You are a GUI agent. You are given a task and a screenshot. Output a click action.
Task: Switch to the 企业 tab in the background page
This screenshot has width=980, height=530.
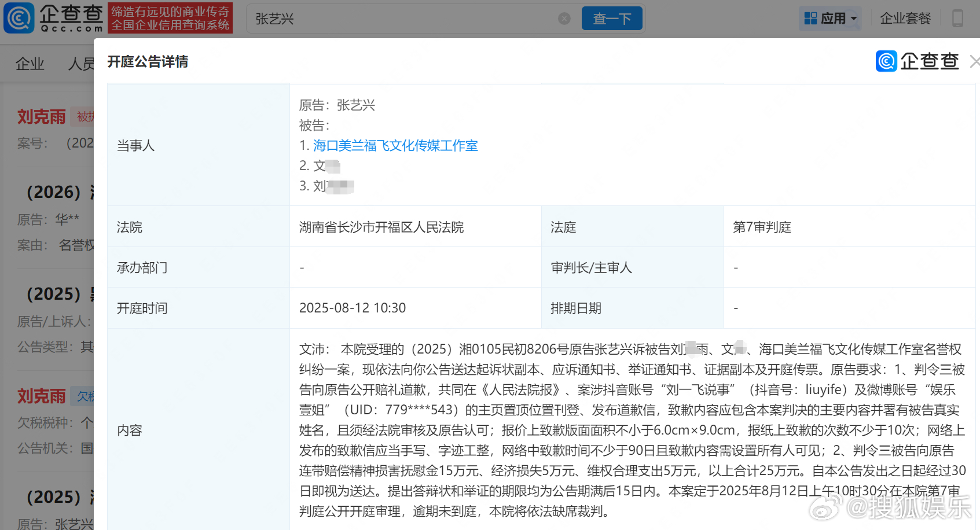tap(30, 64)
